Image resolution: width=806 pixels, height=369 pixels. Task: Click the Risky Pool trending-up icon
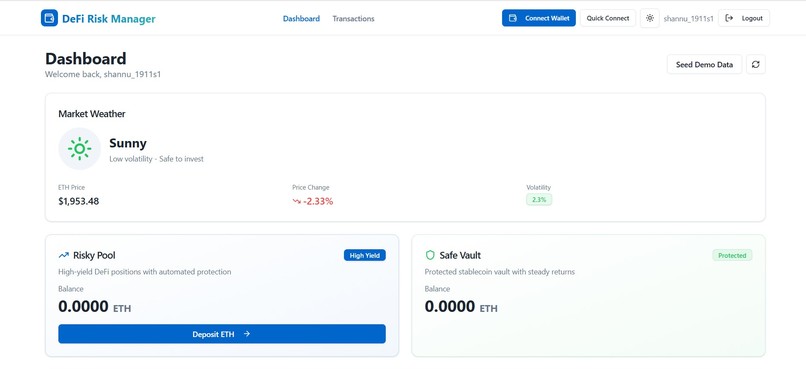pos(64,255)
